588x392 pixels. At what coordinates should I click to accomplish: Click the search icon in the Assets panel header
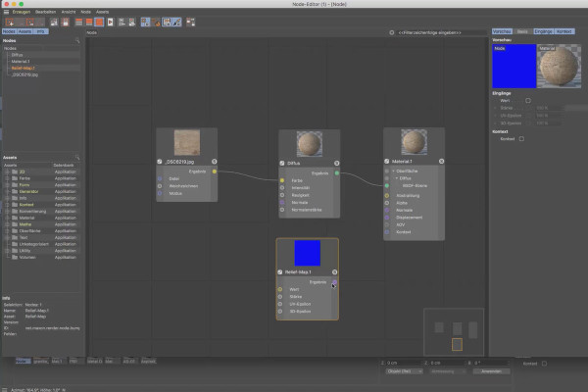point(77,158)
